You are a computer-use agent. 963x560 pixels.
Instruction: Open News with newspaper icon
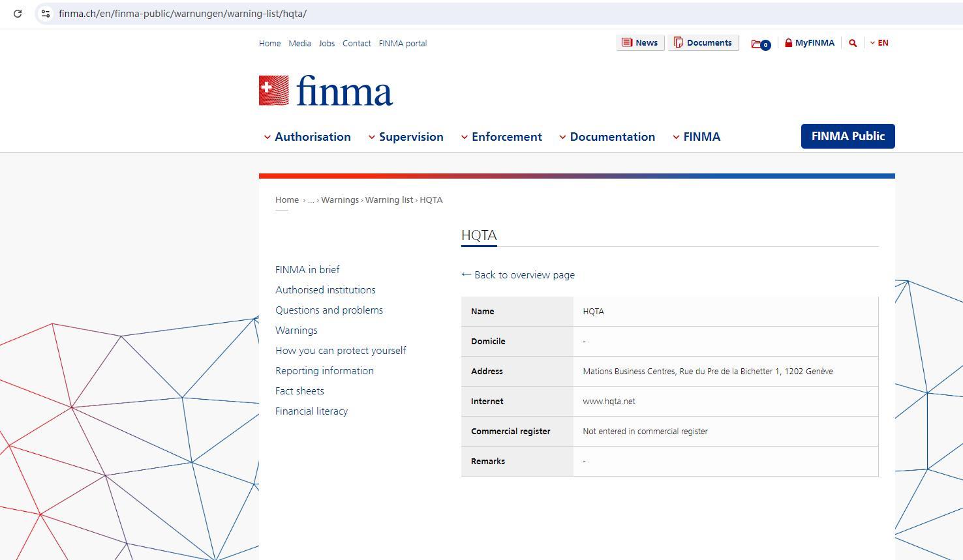pyautogui.click(x=640, y=43)
